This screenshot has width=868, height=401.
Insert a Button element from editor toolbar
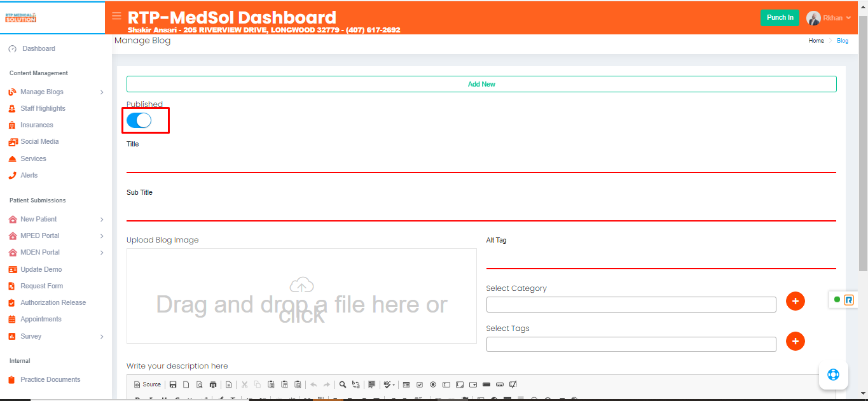coord(486,384)
